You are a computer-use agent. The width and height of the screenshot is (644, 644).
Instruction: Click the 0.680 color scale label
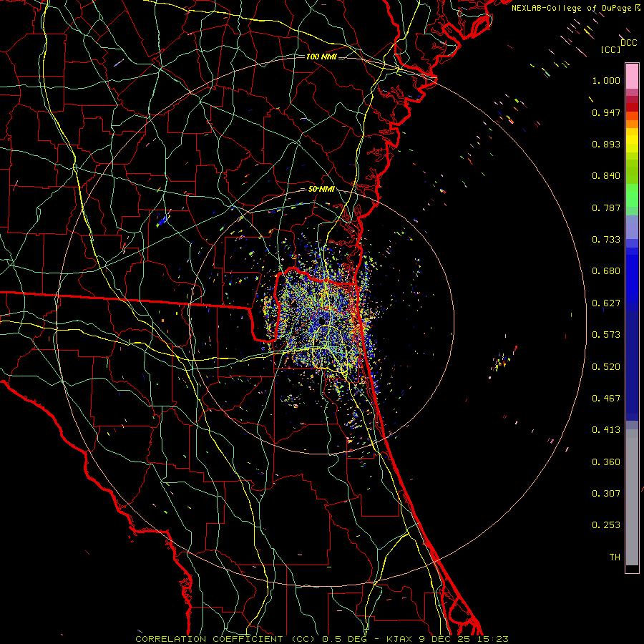pyautogui.click(x=606, y=271)
